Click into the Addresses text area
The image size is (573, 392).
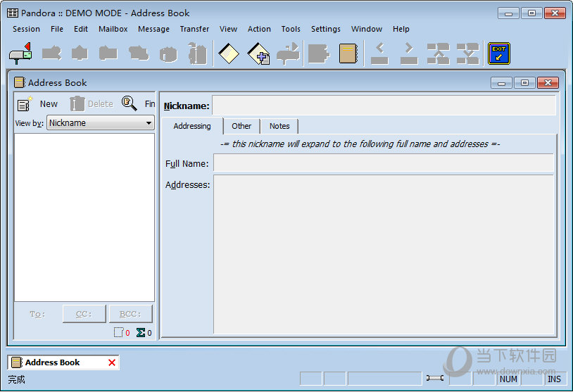click(x=384, y=254)
